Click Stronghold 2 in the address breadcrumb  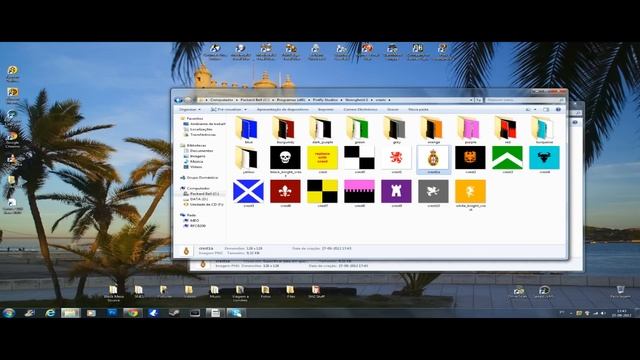click(357, 100)
